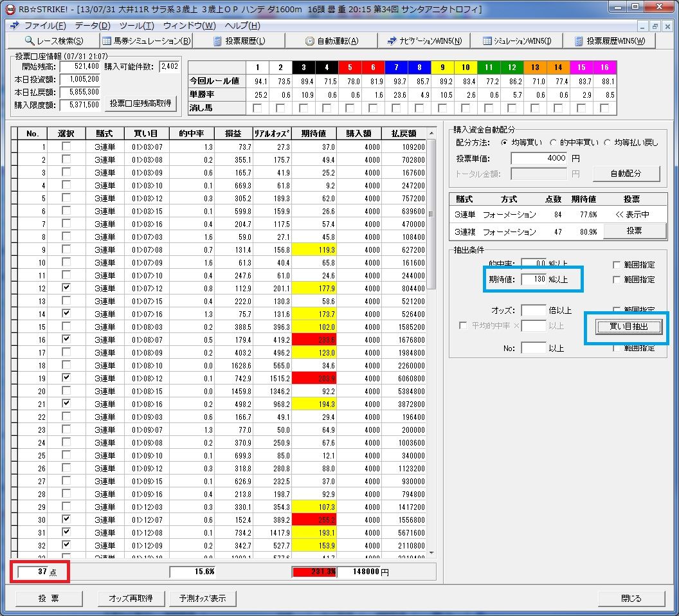679x616 pixels.
Task: Toggle 消し馬 checkbox for horse 16
Action: pos(604,108)
